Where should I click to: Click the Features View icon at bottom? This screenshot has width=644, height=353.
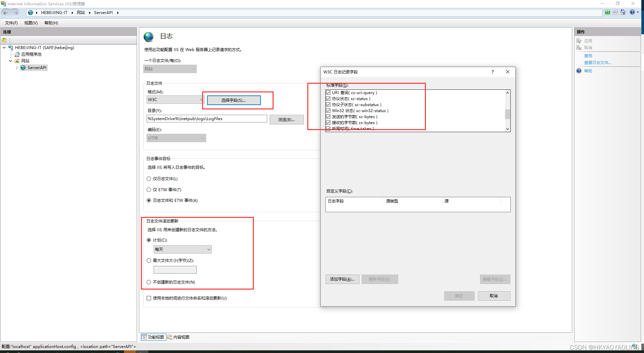pos(144,337)
